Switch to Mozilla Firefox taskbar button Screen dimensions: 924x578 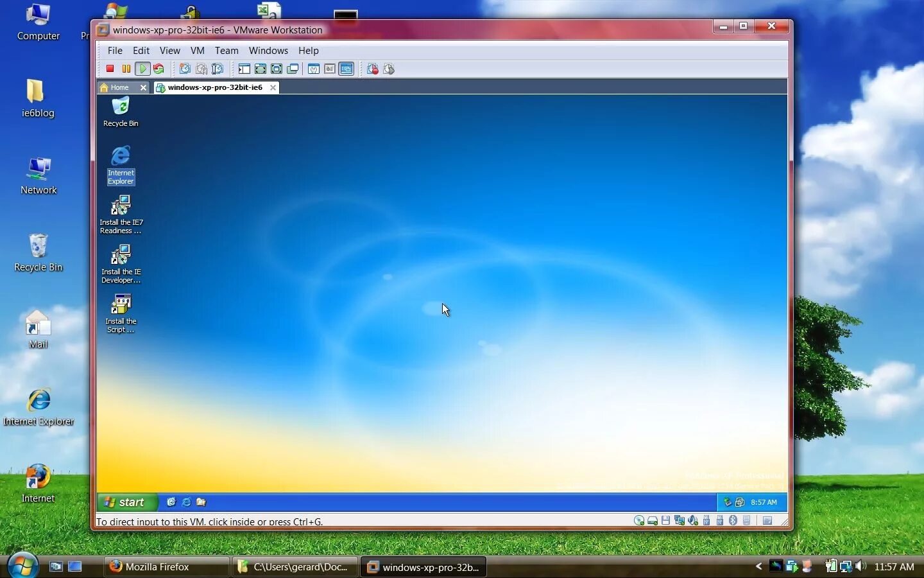(x=166, y=566)
